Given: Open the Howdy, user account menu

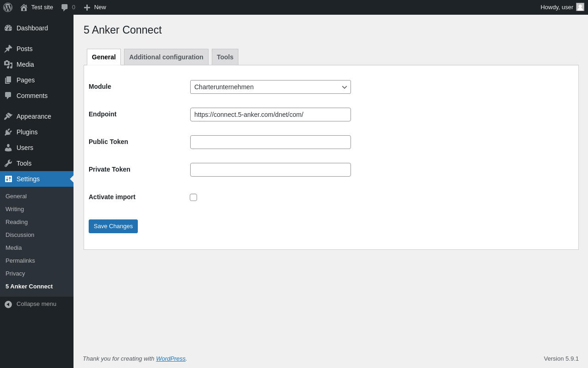Looking at the screenshot, I should coord(562,7).
